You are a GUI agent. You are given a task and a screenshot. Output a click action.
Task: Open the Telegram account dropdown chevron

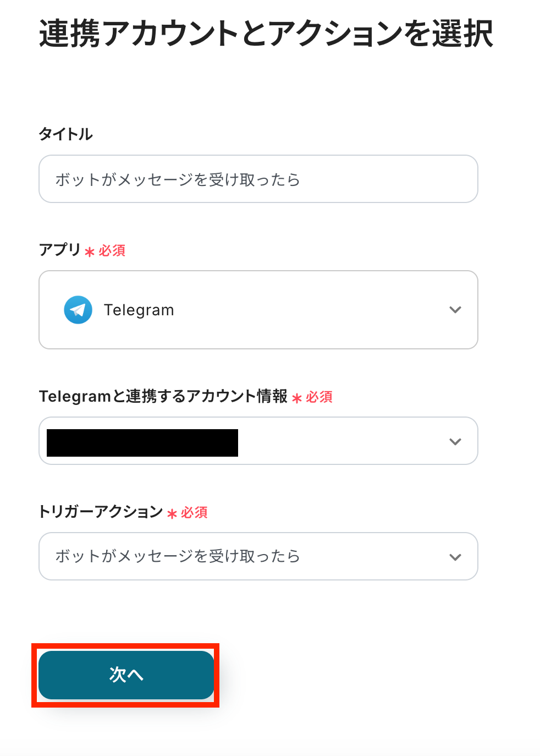click(x=455, y=441)
